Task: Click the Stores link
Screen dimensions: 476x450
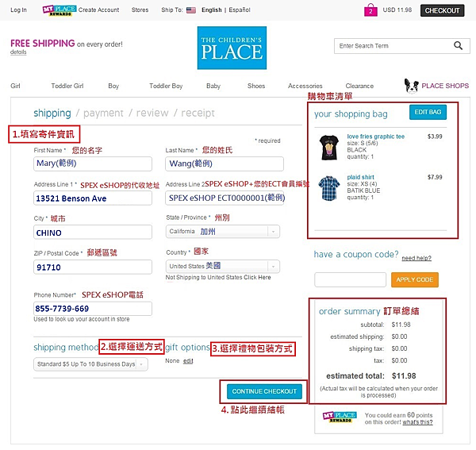Action: pos(140,10)
